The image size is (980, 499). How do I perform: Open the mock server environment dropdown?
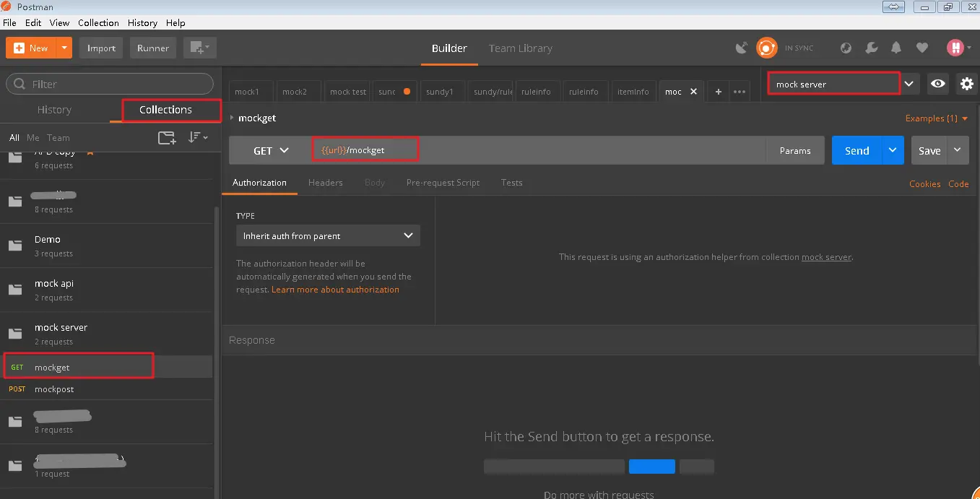coord(843,84)
